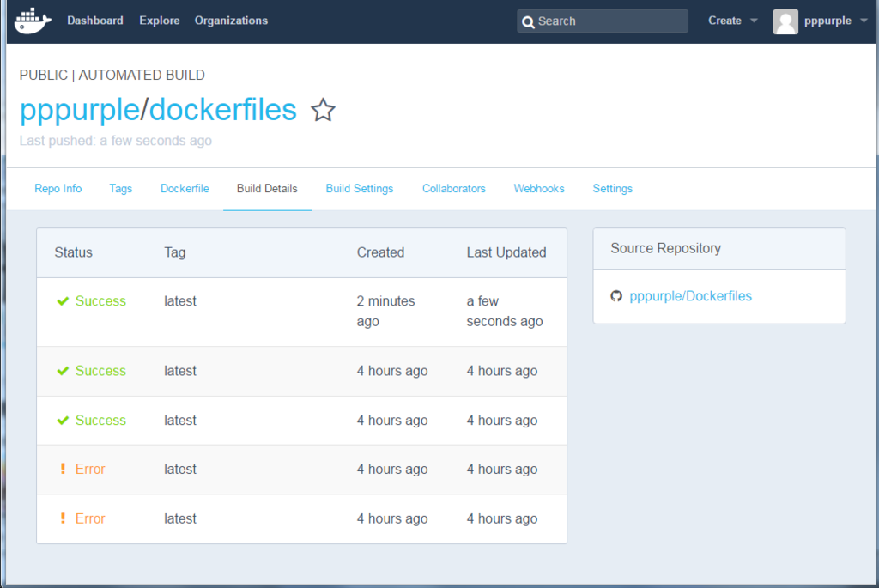
Task: Click the green checkmark in the 2 minutes ago build
Action: [x=63, y=301]
